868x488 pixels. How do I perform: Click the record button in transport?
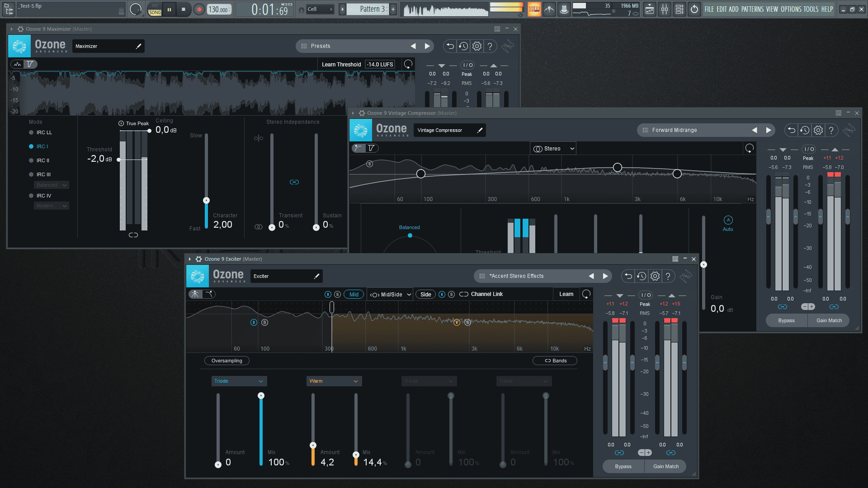tap(199, 9)
